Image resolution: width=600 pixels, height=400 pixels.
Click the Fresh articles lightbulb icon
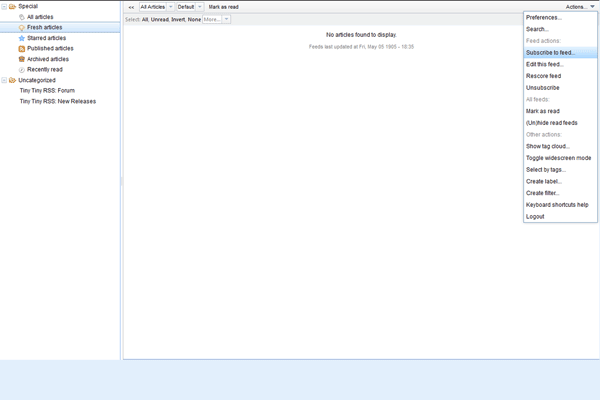pyautogui.click(x=22, y=27)
